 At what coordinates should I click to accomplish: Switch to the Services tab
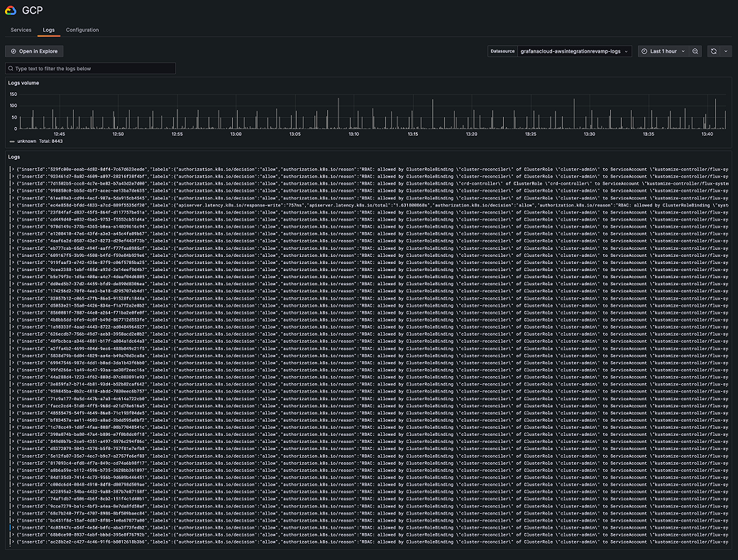pyautogui.click(x=21, y=30)
